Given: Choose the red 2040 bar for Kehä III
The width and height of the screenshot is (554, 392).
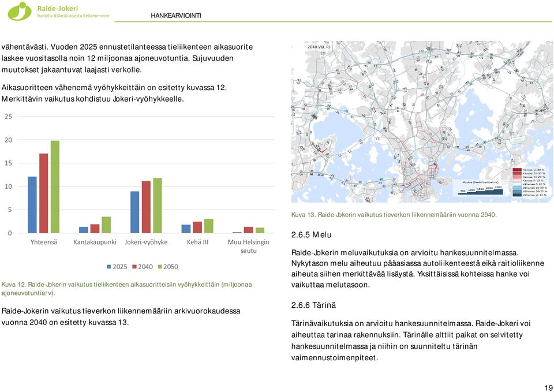Looking at the screenshot, I should [197, 227].
